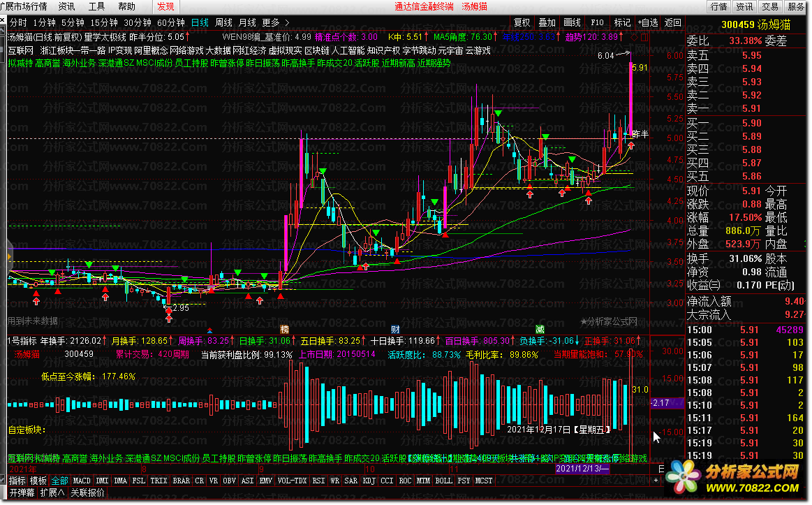This screenshot has height=505, width=812.
Task: Click the 开弹幕 button
Action: point(22,492)
